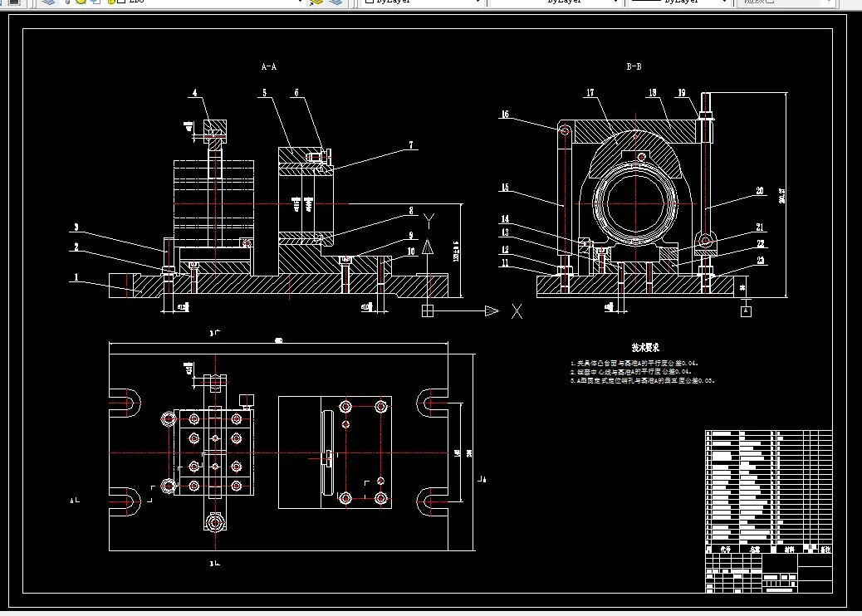This screenshot has width=862, height=616.
Task: Select part balloon number 23
Action: click(761, 261)
